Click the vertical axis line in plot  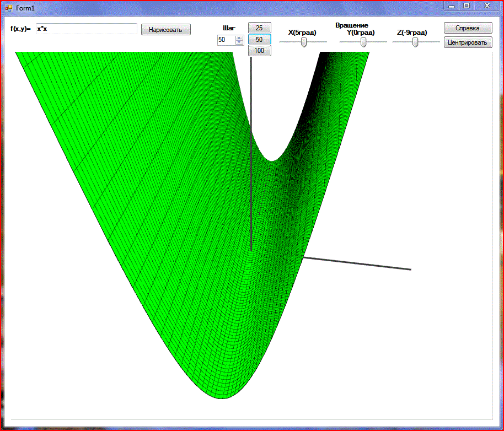tap(251, 165)
